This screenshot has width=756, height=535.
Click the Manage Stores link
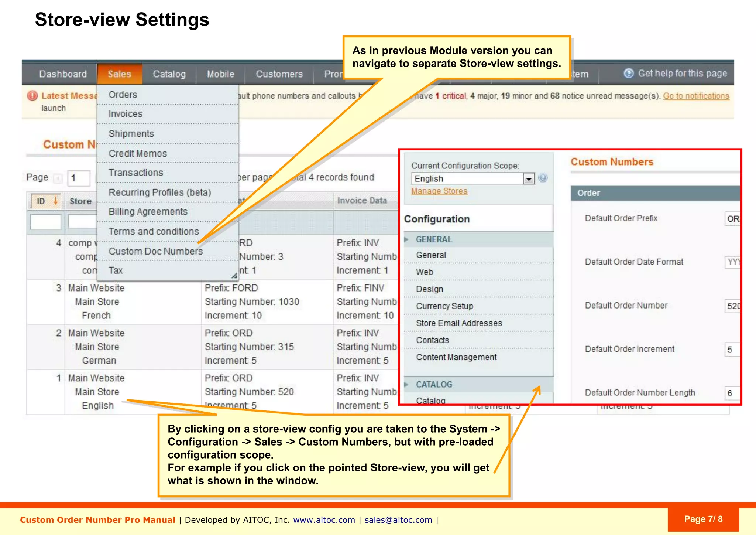pyautogui.click(x=439, y=191)
